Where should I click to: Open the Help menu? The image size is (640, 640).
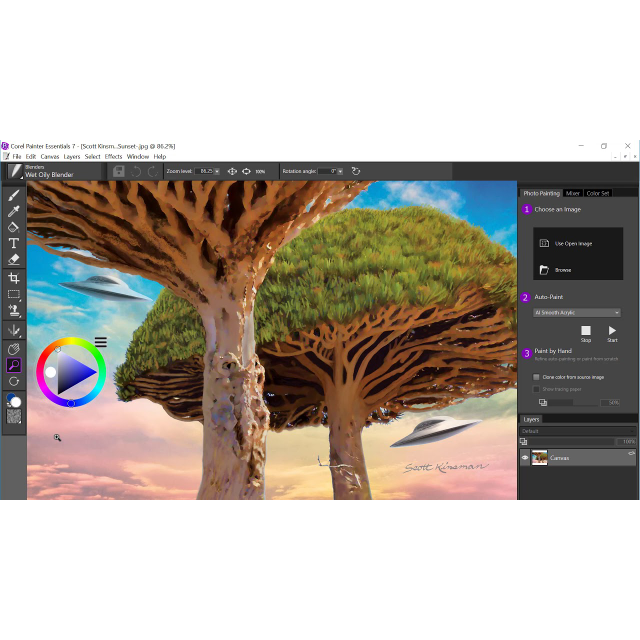coord(160,157)
